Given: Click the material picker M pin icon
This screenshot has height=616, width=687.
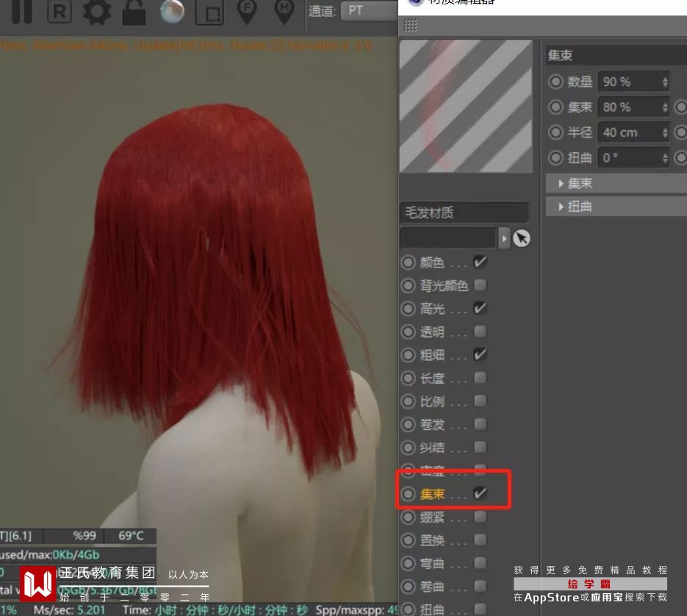Looking at the screenshot, I should (x=284, y=12).
